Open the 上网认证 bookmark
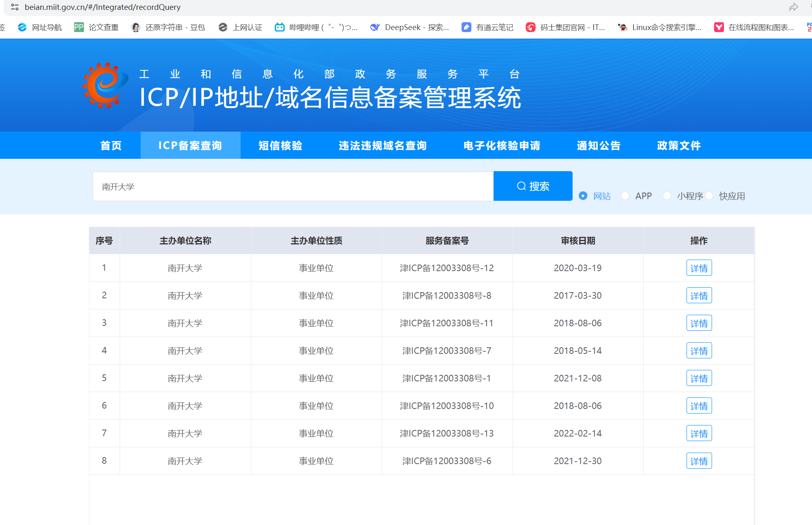The height and width of the screenshot is (525, 812). [240, 27]
